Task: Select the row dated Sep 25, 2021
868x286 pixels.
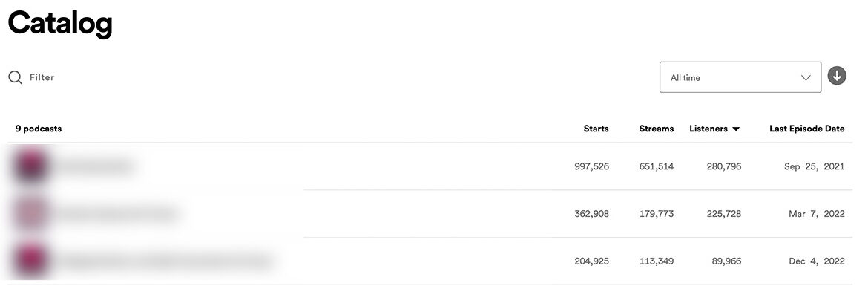Action: (430, 166)
